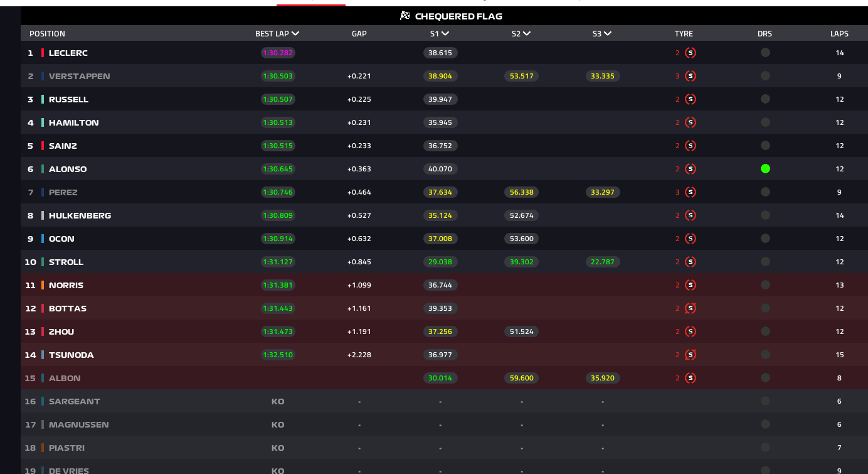Click Perez's S2 time 56.338

pyautogui.click(x=522, y=192)
